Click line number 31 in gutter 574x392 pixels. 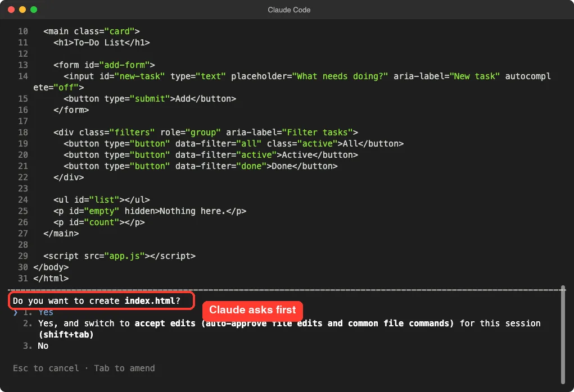pos(23,279)
